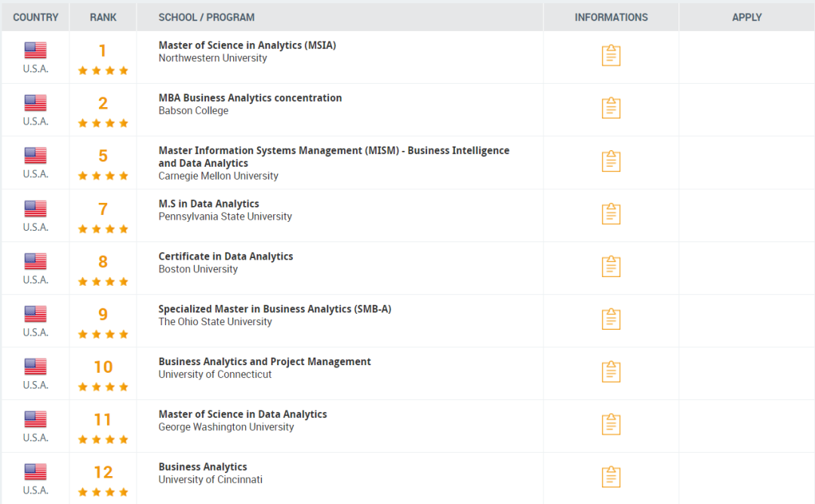This screenshot has width=815, height=504.
Task: Open information icon for George Washington University
Action: click(x=610, y=424)
